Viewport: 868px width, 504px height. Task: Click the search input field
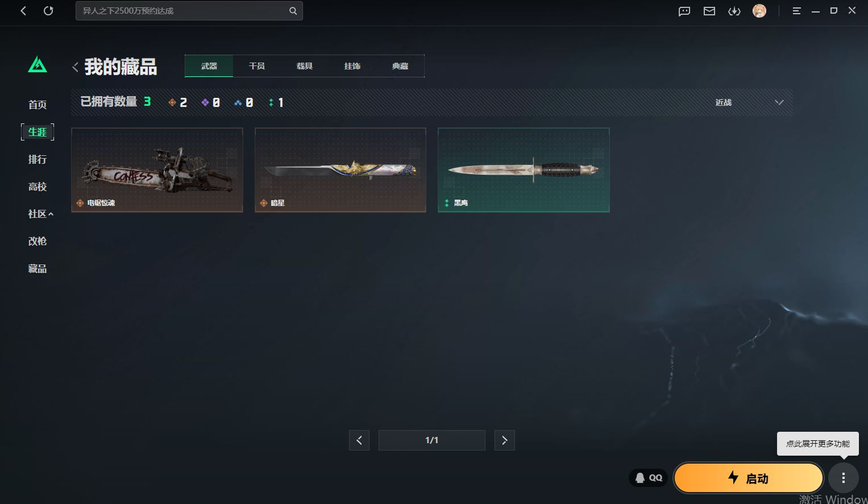182,11
